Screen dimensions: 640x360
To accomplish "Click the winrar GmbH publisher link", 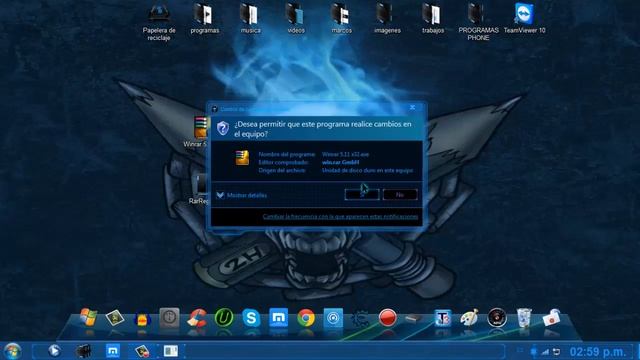I will coord(340,162).
